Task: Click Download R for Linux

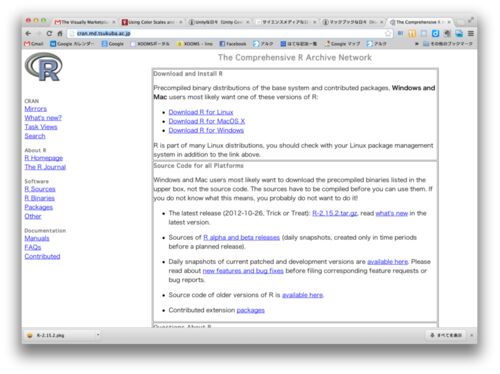Action: (x=201, y=112)
